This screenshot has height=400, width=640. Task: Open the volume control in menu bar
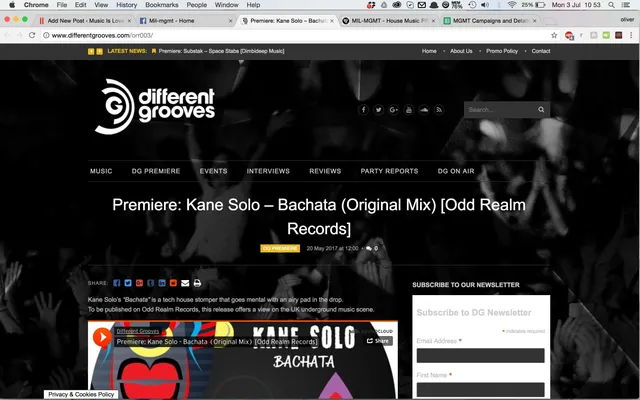tap(485, 5)
